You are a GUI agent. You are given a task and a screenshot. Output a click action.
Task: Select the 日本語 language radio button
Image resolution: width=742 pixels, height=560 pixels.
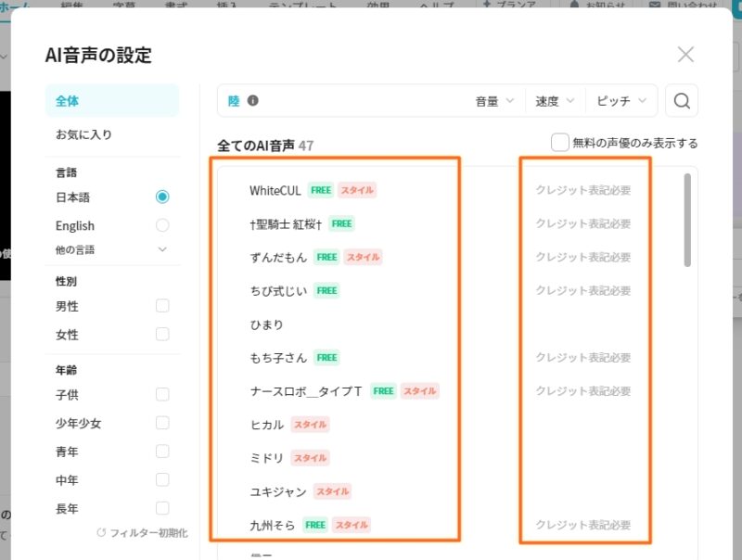pyautogui.click(x=162, y=197)
